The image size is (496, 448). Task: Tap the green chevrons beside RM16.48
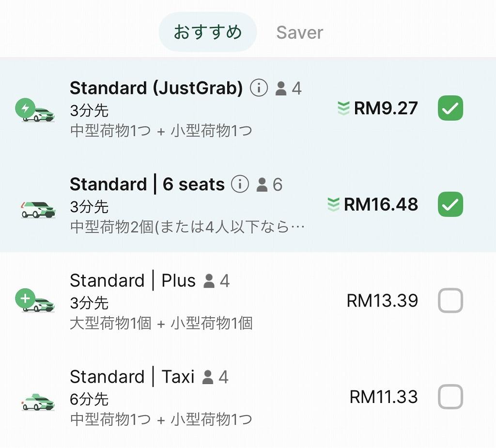333,204
